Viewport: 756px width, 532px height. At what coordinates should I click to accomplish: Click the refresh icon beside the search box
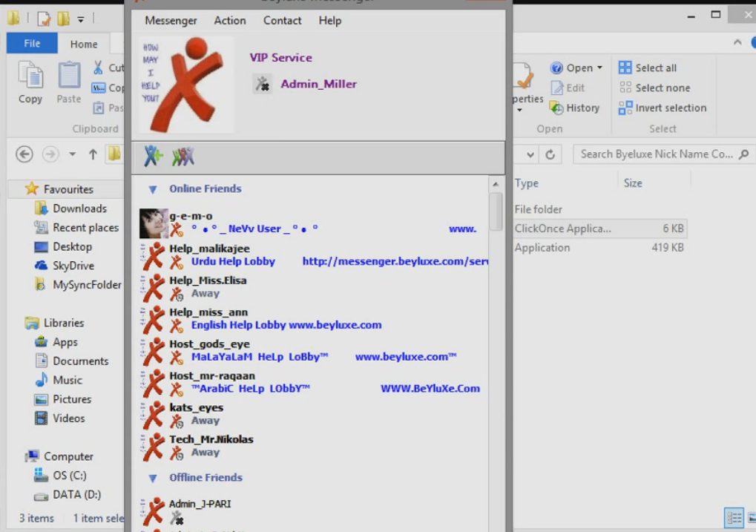(x=549, y=154)
